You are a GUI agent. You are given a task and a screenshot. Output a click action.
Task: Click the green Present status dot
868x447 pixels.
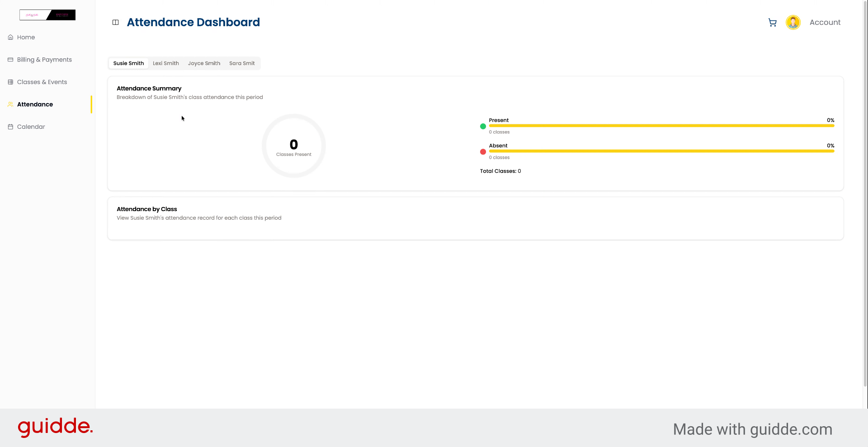coord(483,127)
